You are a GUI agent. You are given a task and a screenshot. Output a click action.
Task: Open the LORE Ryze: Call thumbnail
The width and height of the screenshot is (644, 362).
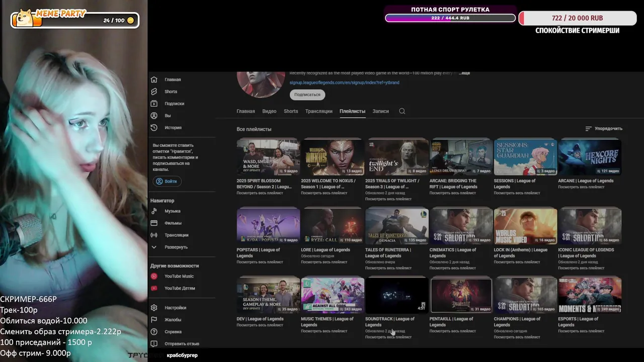(x=333, y=226)
